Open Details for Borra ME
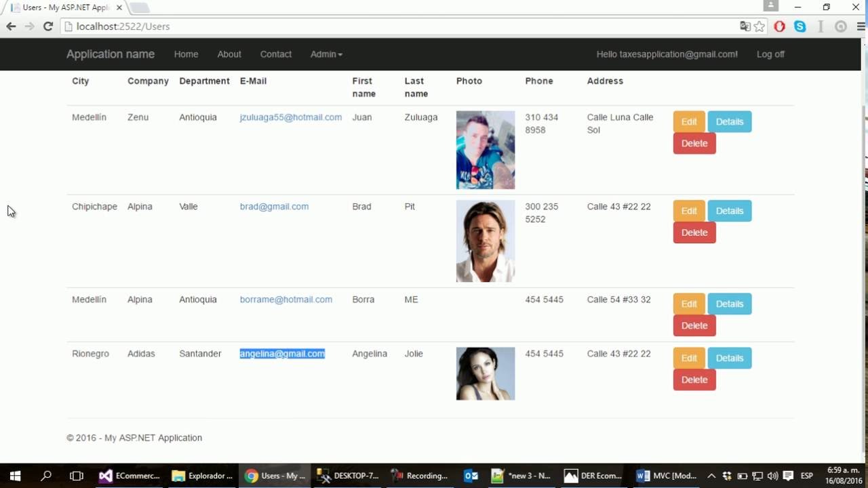868x488 pixels. [x=730, y=304]
